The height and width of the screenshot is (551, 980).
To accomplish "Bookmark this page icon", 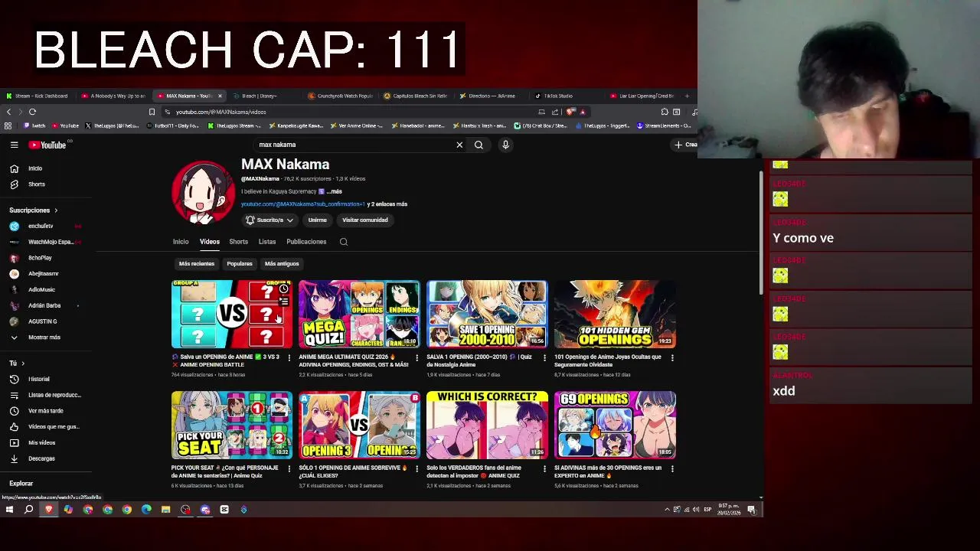I will click(x=152, y=112).
